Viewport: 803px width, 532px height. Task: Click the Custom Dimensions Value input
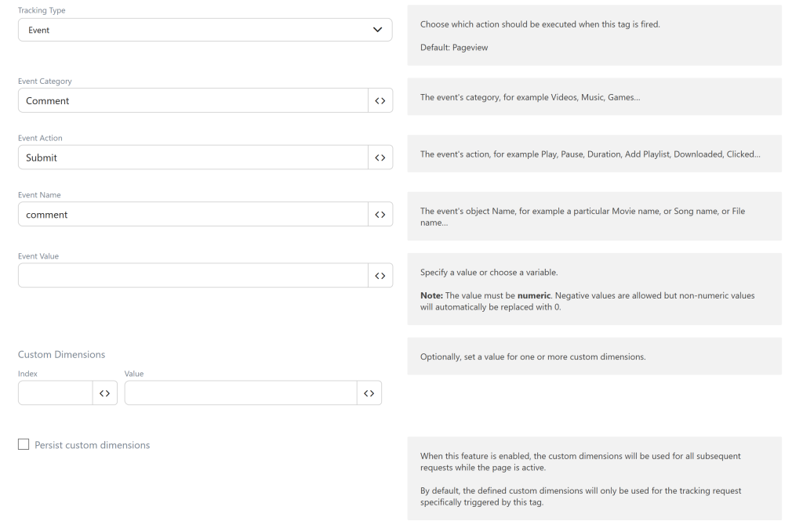coord(241,393)
